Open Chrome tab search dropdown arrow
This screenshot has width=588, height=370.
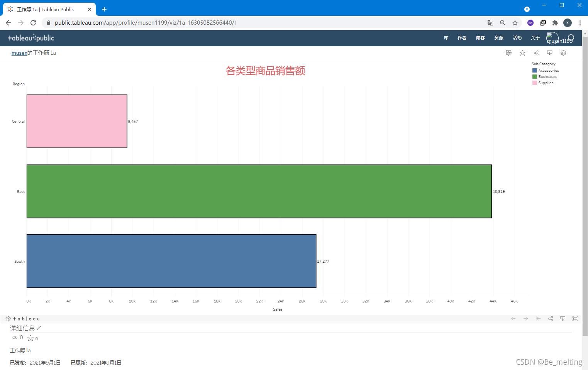click(x=527, y=9)
